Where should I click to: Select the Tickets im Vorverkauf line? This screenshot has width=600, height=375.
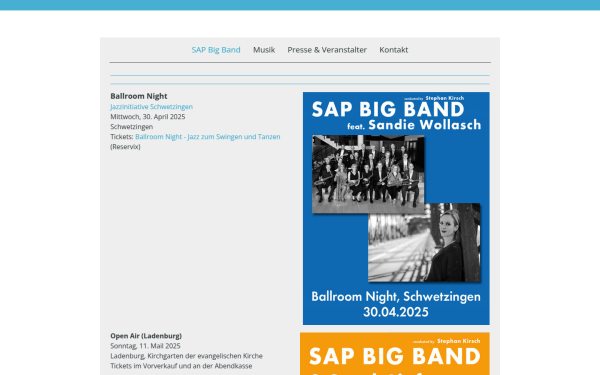pos(181,366)
